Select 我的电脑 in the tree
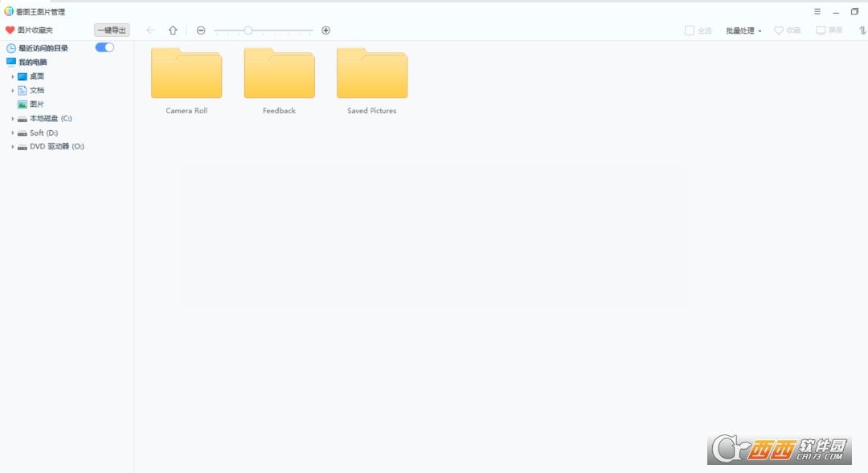This screenshot has height=473, width=868. click(27, 62)
